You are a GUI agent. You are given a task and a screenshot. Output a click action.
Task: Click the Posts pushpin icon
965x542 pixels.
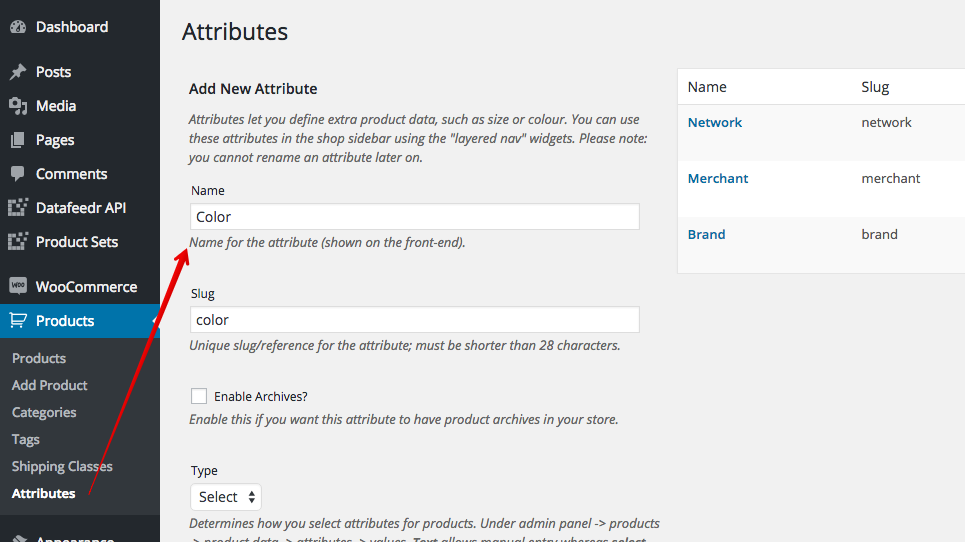coord(18,72)
